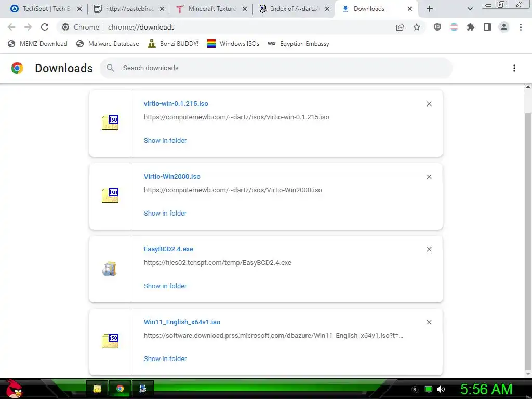Image resolution: width=532 pixels, height=399 pixels.
Task: Select the Downloads tab
Action: (370, 9)
